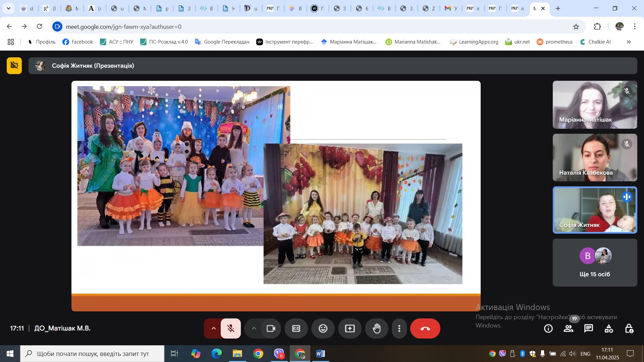
Task: Click the raise hand icon
Action: pos(377,328)
